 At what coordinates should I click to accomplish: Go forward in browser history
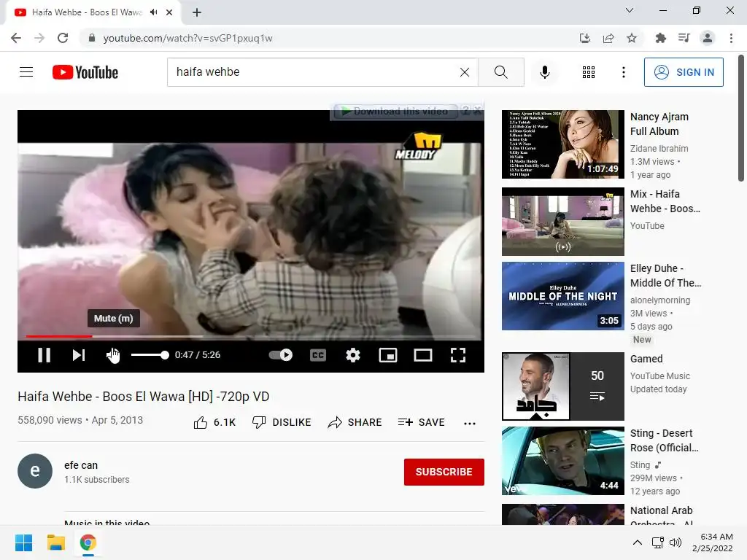(x=39, y=38)
